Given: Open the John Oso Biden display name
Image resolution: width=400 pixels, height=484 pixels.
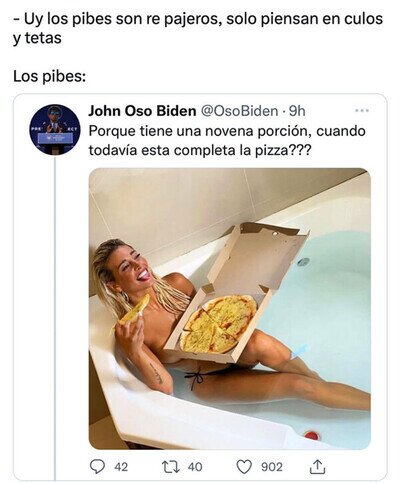Looking at the screenshot, I should tap(142, 111).
